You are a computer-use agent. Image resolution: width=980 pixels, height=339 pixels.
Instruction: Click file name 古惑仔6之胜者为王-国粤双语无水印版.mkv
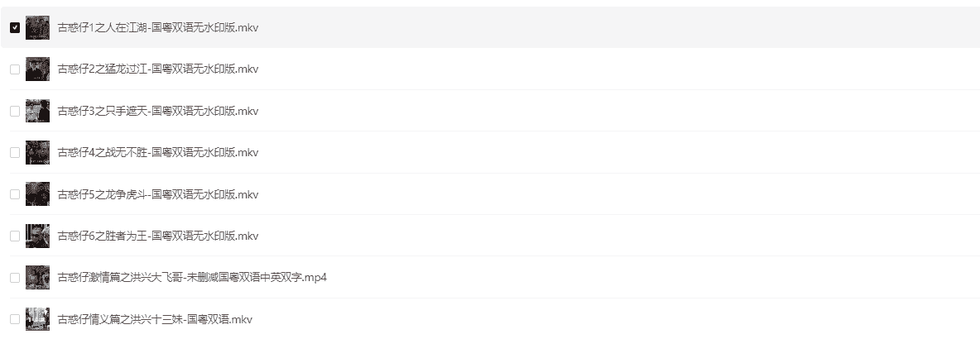[158, 236]
